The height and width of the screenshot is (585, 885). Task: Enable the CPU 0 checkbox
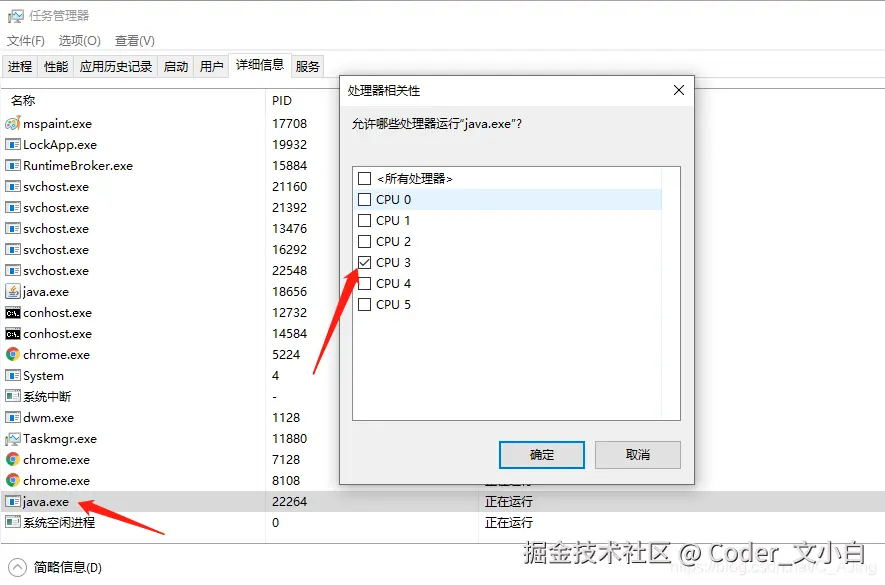click(365, 199)
